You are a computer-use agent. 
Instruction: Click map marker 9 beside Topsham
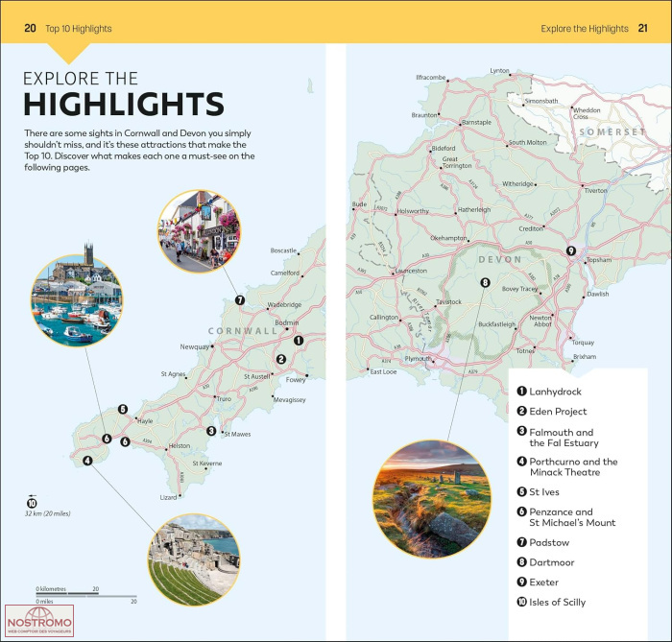click(x=570, y=251)
